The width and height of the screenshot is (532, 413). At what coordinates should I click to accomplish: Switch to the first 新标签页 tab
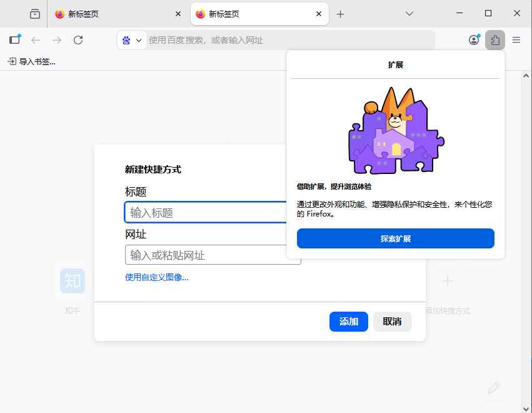pos(118,14)
